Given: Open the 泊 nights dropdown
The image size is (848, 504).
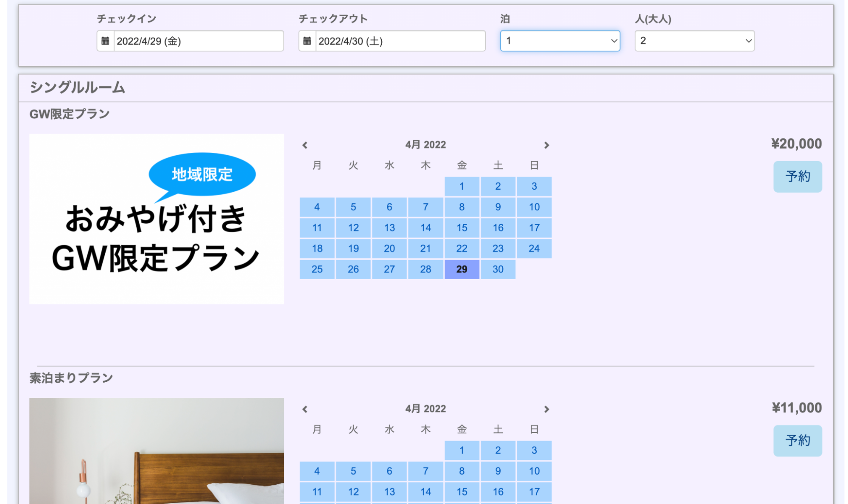Looking at the screenshot, I should pyautogui.click(x=560, y=41).
